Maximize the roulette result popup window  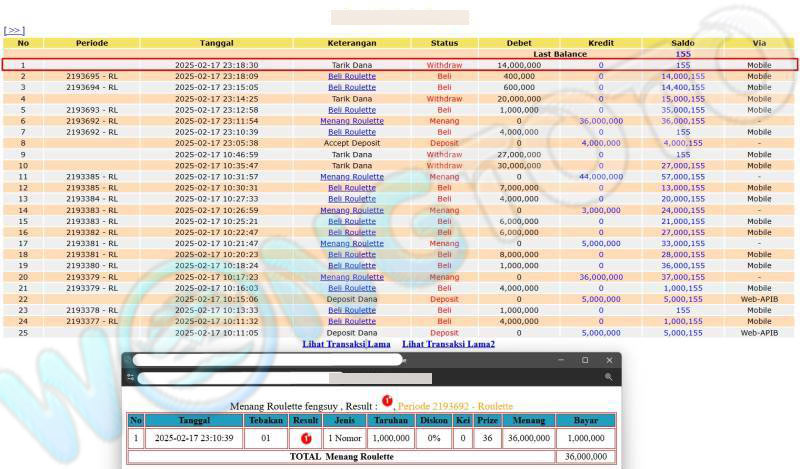coord(585,360)
